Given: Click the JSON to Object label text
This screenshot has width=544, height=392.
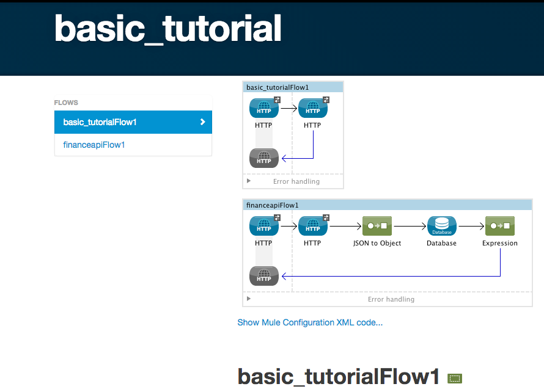Looking at the screenshot, I should 377,243.
